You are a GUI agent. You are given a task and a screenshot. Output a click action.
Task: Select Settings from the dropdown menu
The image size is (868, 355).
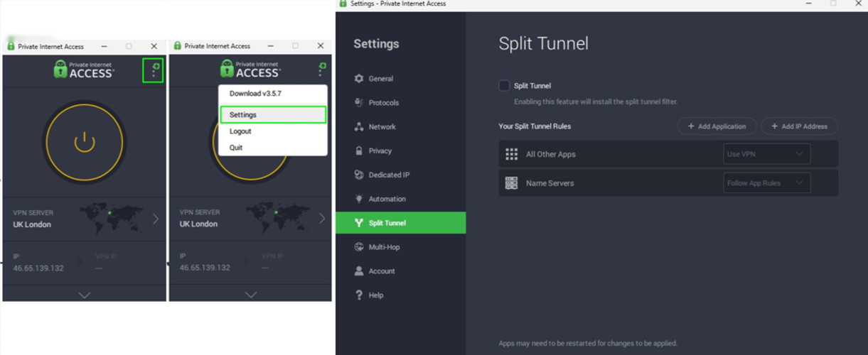272,115
